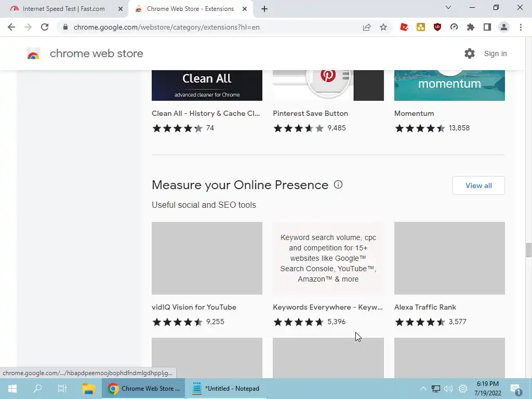
Task: Switch to the Internet Speed Test Fast.com tab
Action: click(x=64, y=9)
